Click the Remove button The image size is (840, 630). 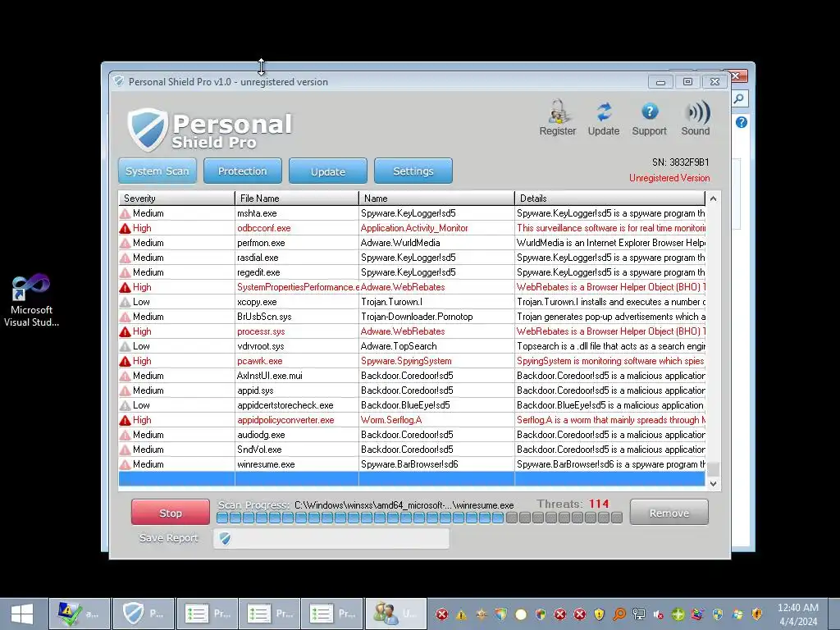coord(669,513)
